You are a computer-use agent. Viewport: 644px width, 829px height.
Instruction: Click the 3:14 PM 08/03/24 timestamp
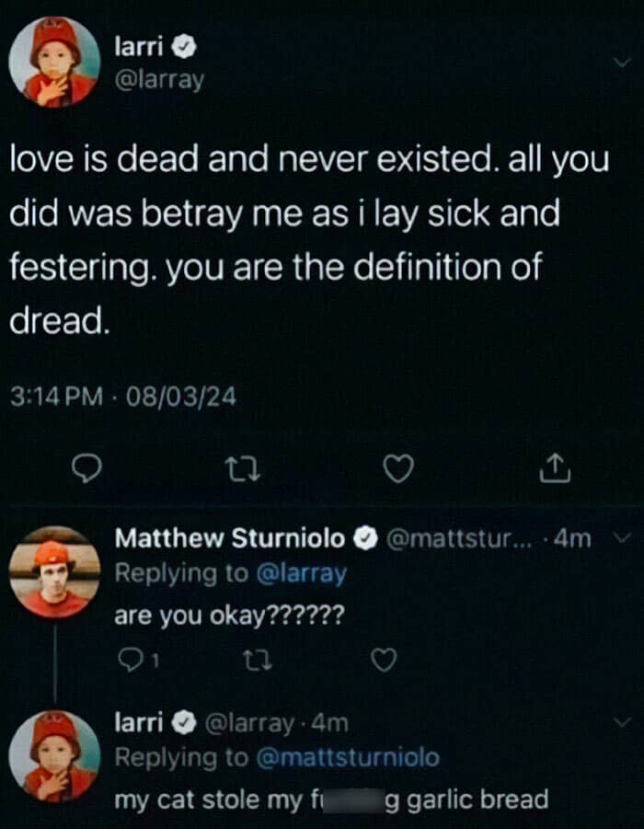[123, 398]
